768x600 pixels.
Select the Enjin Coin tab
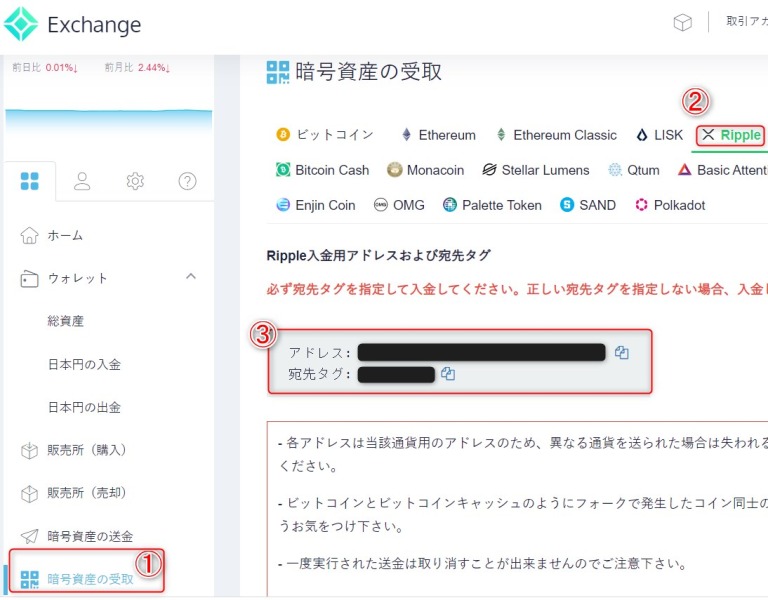coord(316,205)
